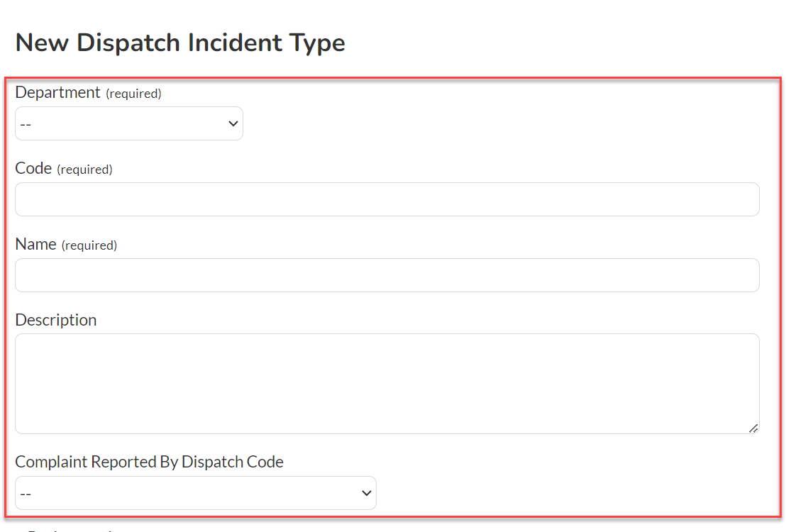Select the -- placeholder in Complaint dropdown
Image resolution: width=786 pixels, height=532 pixels.
(26, 494)
